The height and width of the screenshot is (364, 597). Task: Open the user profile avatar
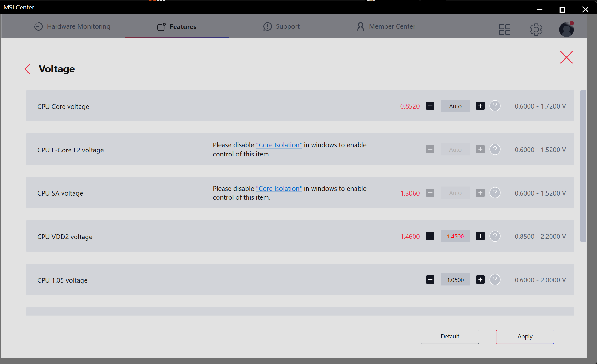[566, 29]
